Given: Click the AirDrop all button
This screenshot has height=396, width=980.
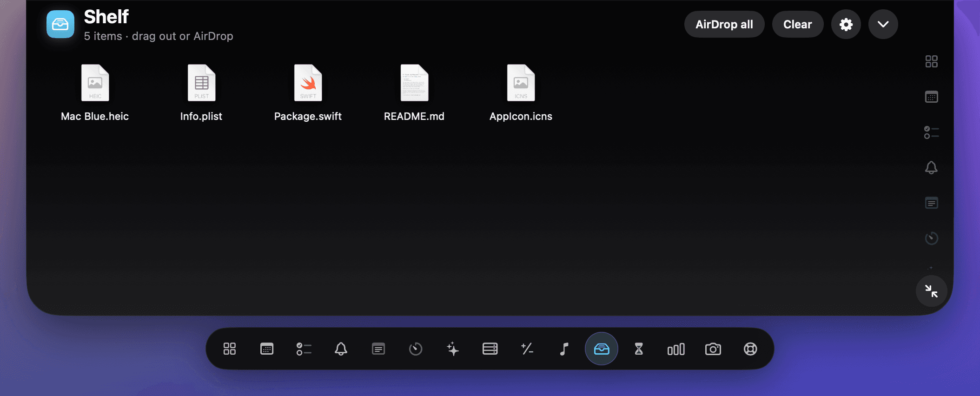Looking at the screenshot, I should 724,24.
